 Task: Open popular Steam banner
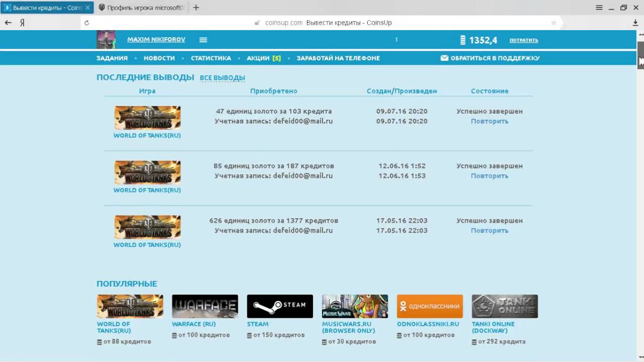280,306
